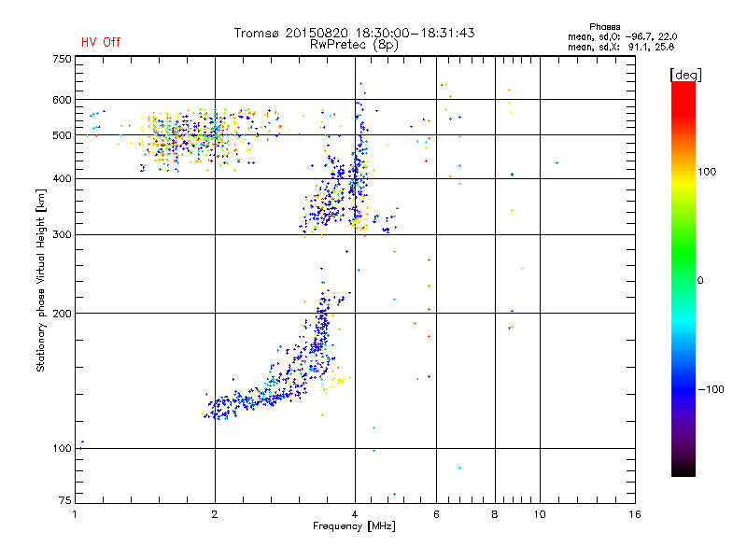Click the y-axis '400' tick label
This screenshot has height=560, width=747.
62,178
